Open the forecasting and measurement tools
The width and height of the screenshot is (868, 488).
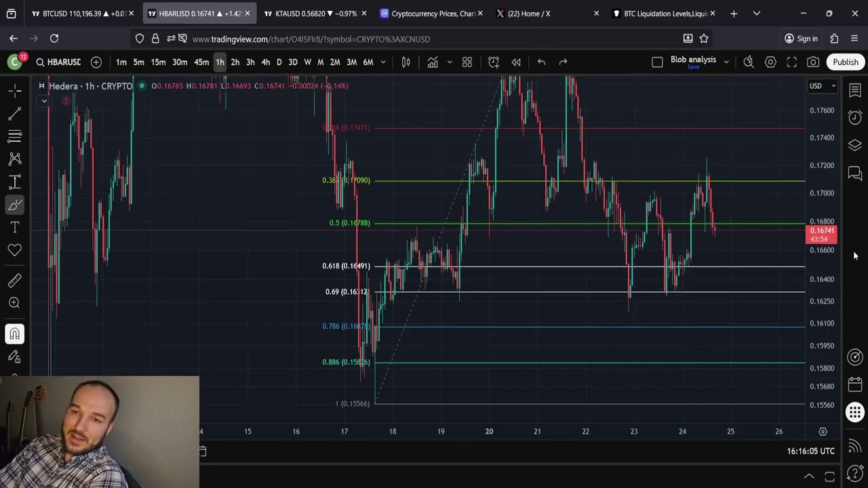[15, 182]
